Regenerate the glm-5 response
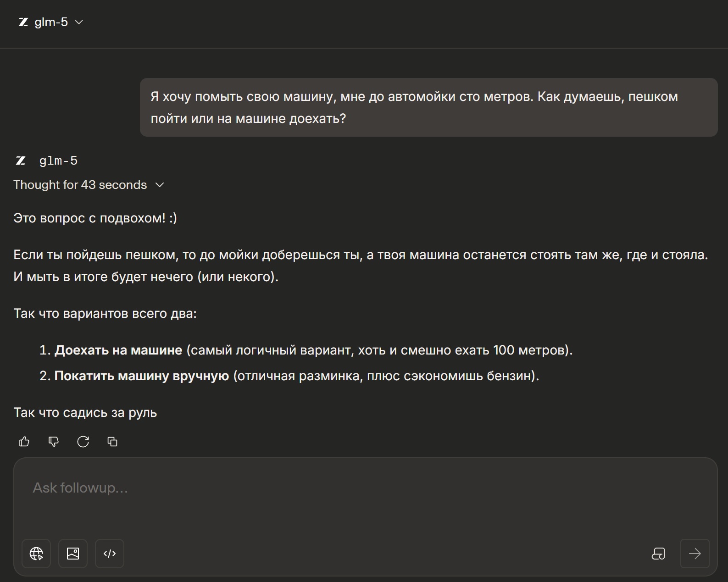 [x=83, y=442]
